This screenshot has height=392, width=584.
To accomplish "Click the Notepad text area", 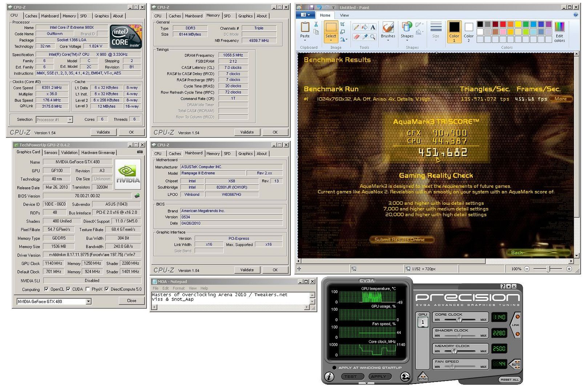I will click(230, 298).
